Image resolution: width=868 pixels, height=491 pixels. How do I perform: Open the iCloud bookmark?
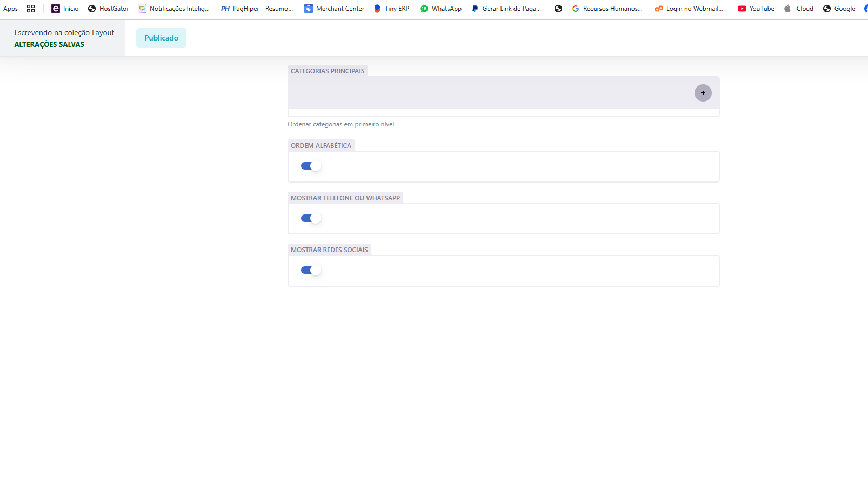pyautogui.click(x=798, y=9)
